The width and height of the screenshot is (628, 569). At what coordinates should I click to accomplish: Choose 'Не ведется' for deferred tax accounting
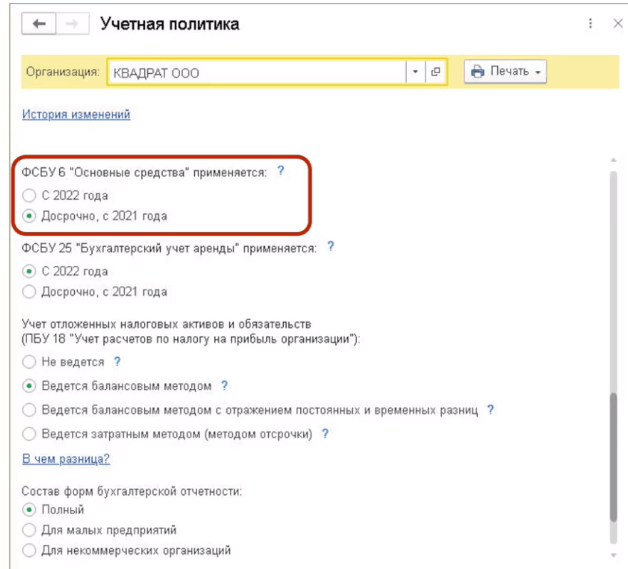click(29, 361)
